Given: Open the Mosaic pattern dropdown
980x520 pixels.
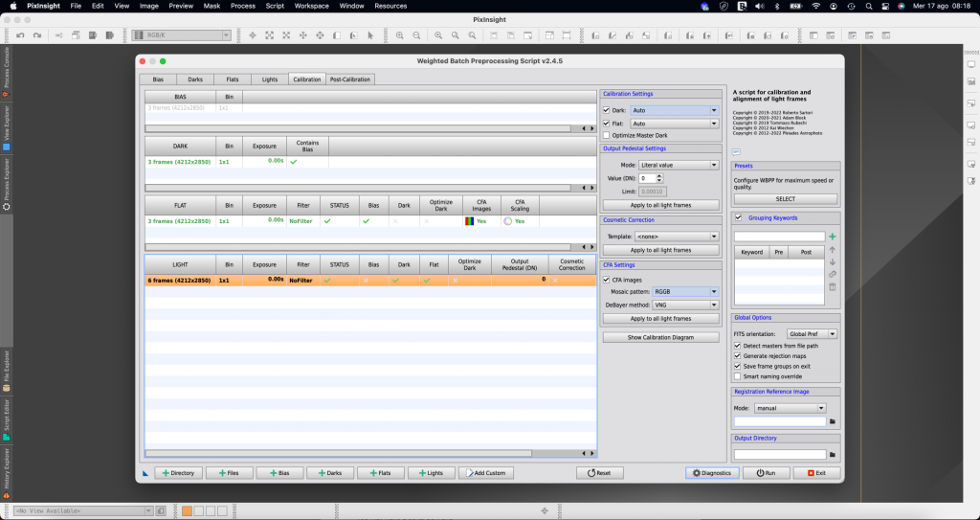Looking at the screenshot, I should (685, 291).
